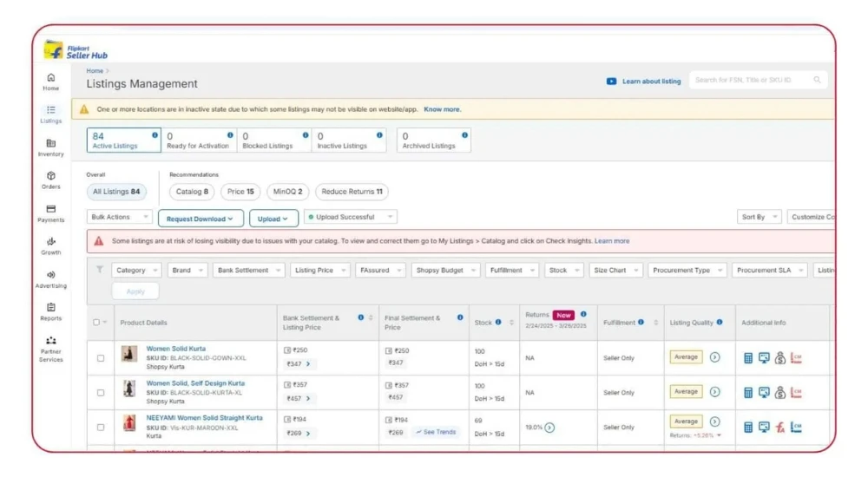This screenshot has height=477, width=868.
Task: Tick the select-all checkbox in table header
Action: [x=96, y=322]
